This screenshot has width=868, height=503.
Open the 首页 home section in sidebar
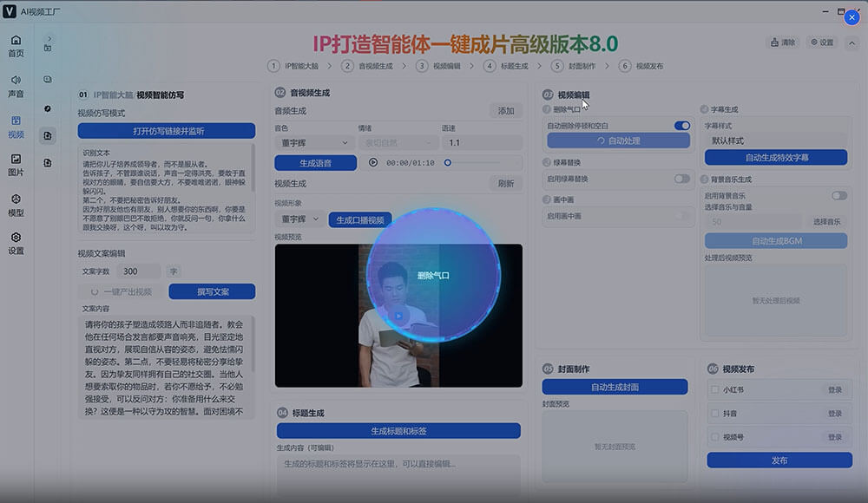tap(16, 45)
